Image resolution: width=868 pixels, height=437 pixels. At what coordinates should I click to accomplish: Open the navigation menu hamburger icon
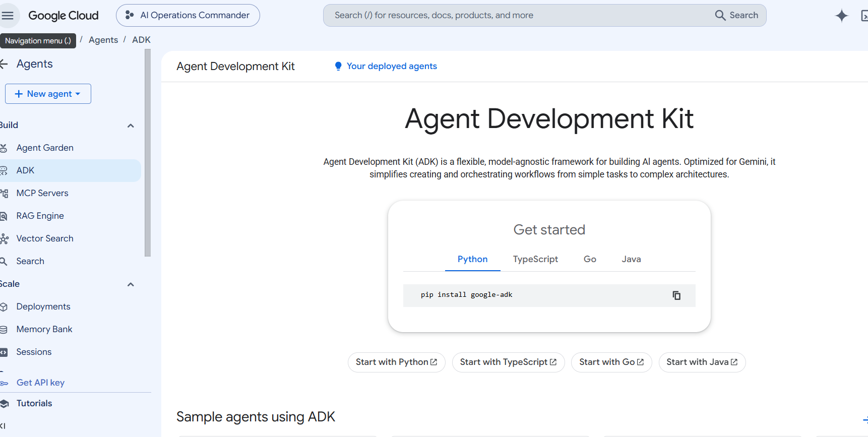click(x=8, y=16)
